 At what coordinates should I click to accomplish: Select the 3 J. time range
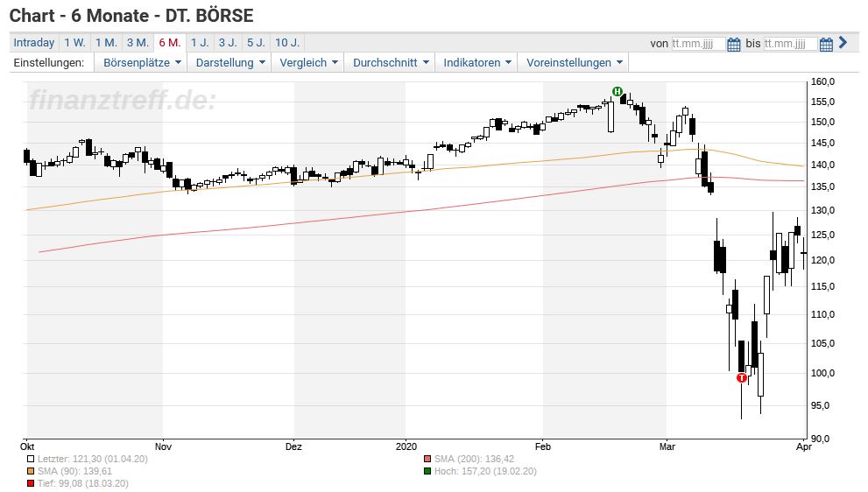pyautogui.click(x=228, y=43)
